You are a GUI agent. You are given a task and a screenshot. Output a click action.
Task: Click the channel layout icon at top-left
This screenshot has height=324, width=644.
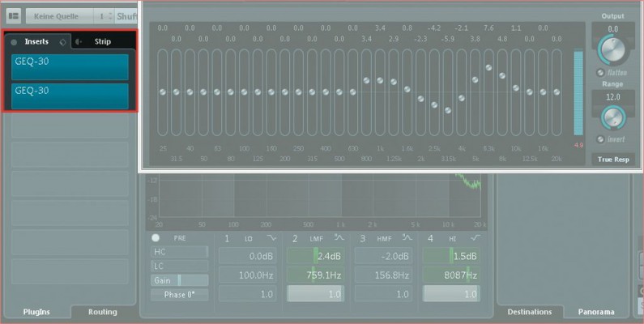click(14, 15)
